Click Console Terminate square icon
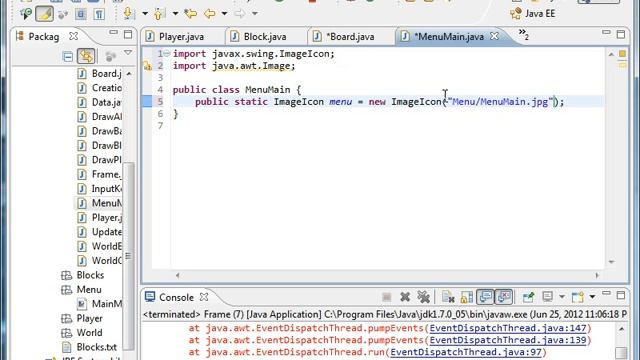 [x=387, y=297]
